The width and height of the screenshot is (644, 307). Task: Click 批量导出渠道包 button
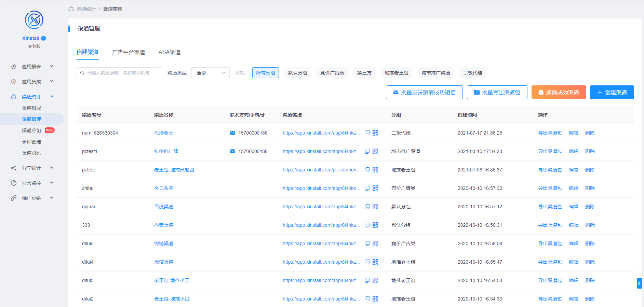click(x=497, y=92)
